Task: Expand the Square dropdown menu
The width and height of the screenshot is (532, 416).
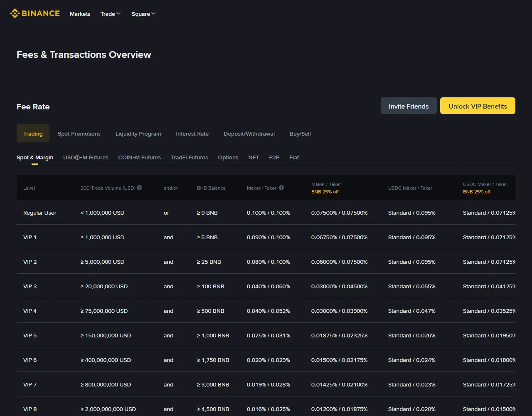Action: point(143,14)
